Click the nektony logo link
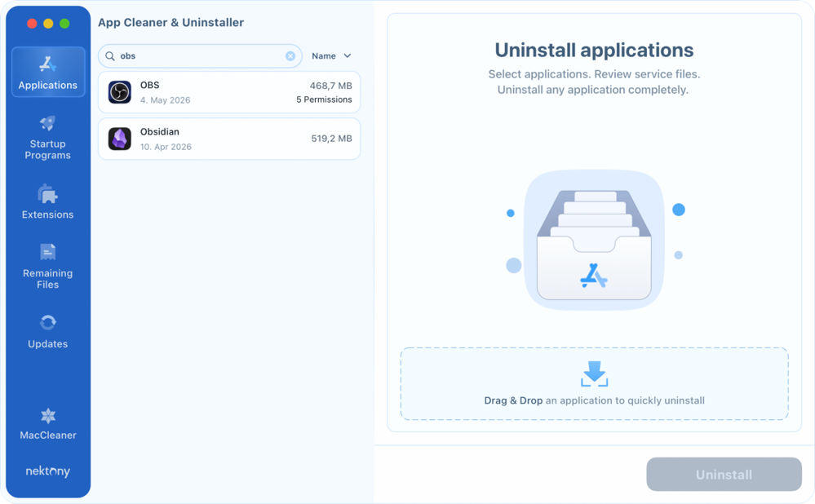The width and height of the screenshot is (815, 504). coord(48,471)
